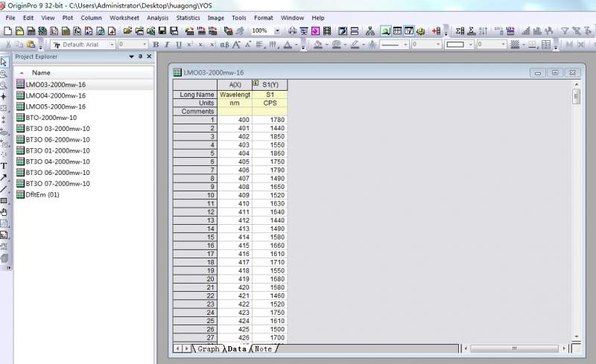Select LMO04-2000mw-16 in Project Explorer

[55, 96]
